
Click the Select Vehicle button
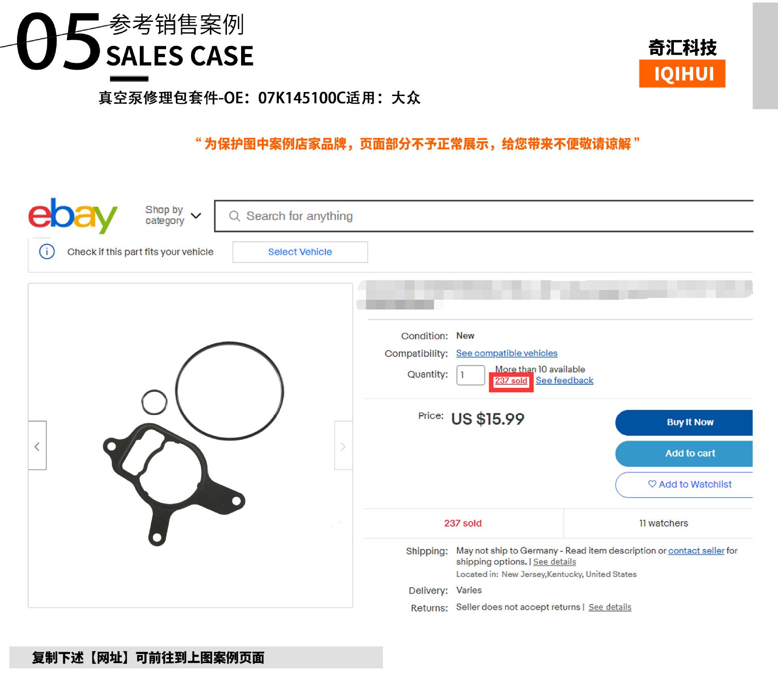tap(300, 252)
